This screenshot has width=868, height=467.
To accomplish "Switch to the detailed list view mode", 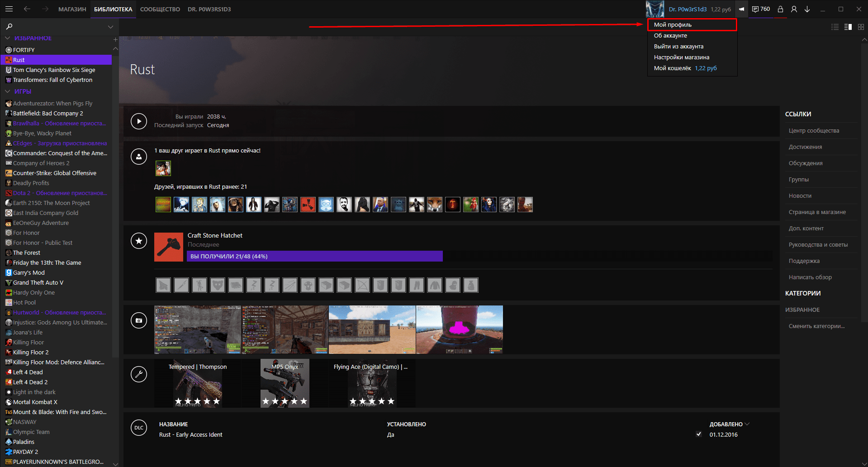I will coord(835,27).
